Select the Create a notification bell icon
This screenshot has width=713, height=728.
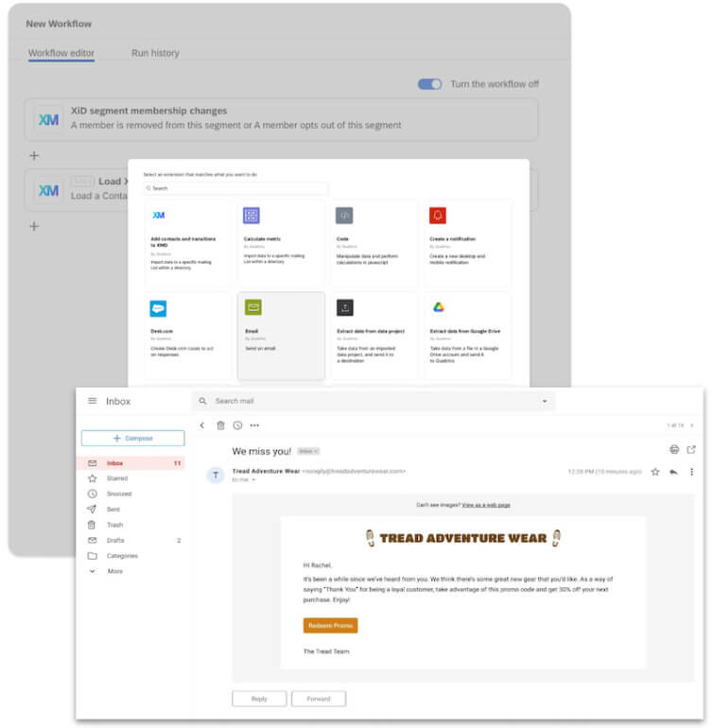pyautogui.click(x=438, y=216)
